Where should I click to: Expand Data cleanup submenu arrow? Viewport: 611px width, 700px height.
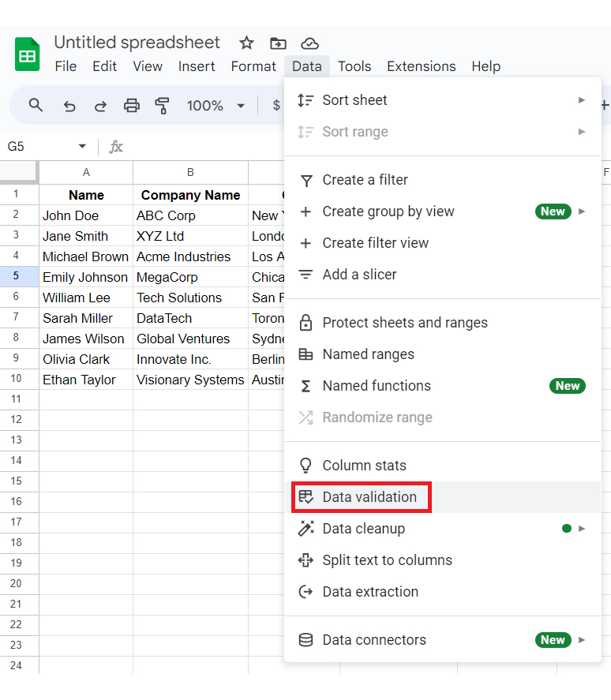(582, 529)
